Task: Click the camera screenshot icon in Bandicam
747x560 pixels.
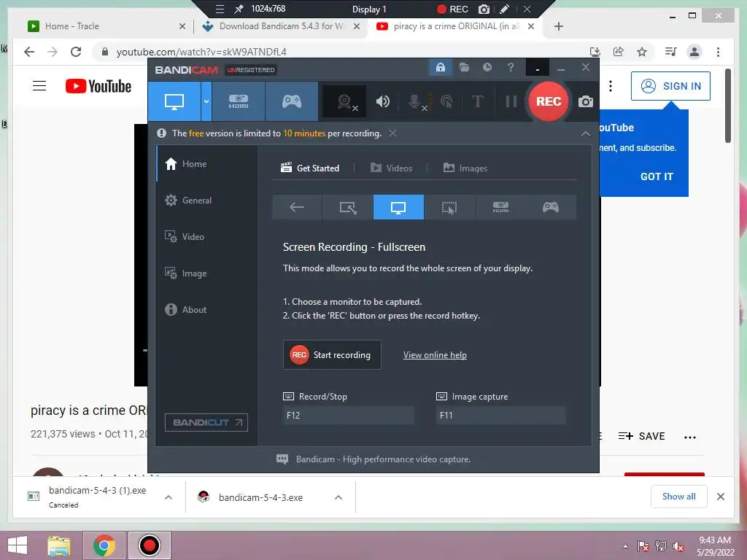Action: (586, 101)
